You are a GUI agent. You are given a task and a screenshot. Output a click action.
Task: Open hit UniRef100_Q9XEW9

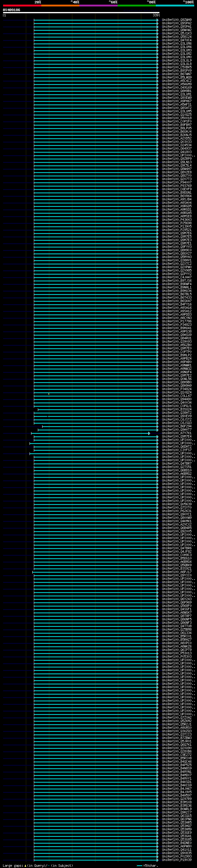point(177,98)
